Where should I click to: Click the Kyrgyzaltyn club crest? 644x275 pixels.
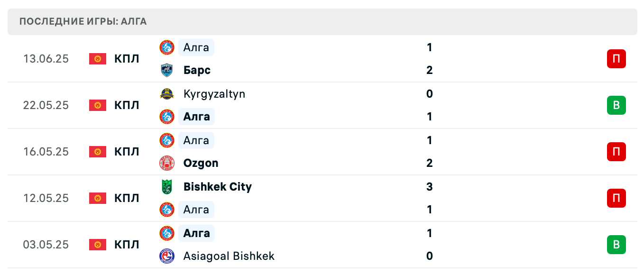coord(167,94)
